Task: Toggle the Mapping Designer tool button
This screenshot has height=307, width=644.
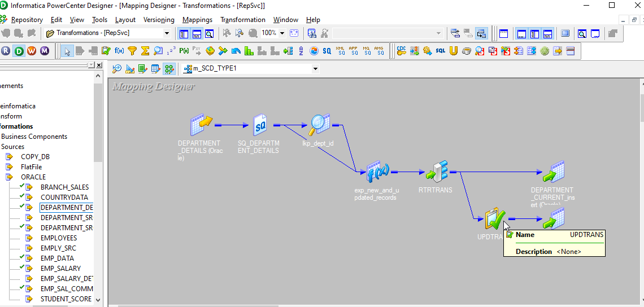Action: (x=169, y=69)
